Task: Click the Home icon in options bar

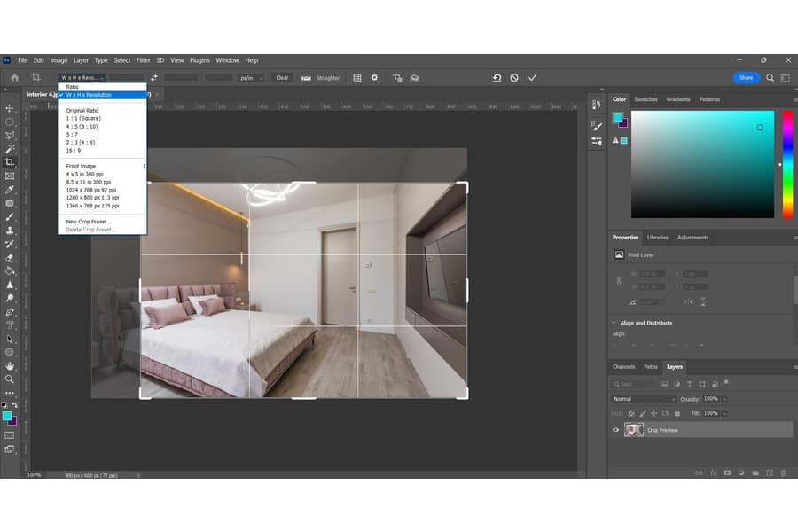Action: click(15, 78)
